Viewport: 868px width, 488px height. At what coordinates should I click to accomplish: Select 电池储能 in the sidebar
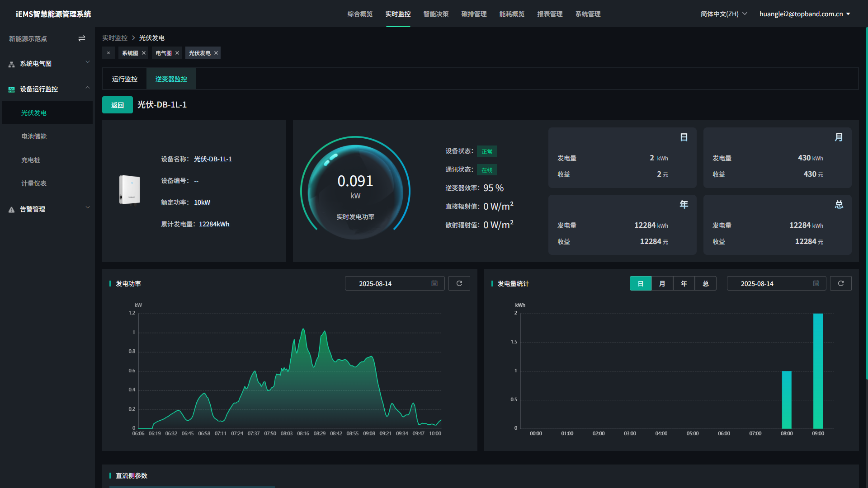[x=34, y=136]
